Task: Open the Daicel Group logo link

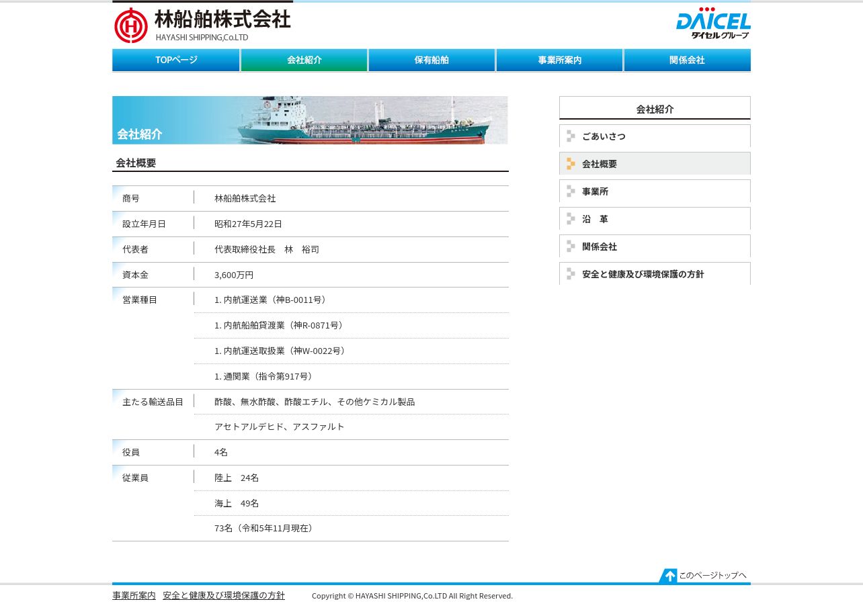Action: click(713, 24)
